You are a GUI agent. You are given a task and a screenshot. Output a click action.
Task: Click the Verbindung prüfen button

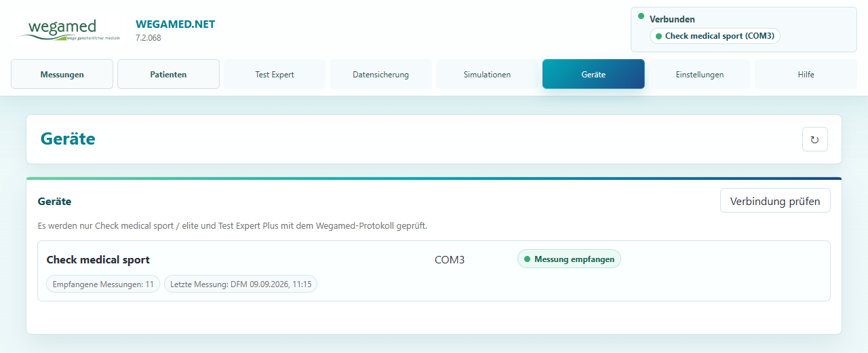pyautogui.click(x=775, y=201)
